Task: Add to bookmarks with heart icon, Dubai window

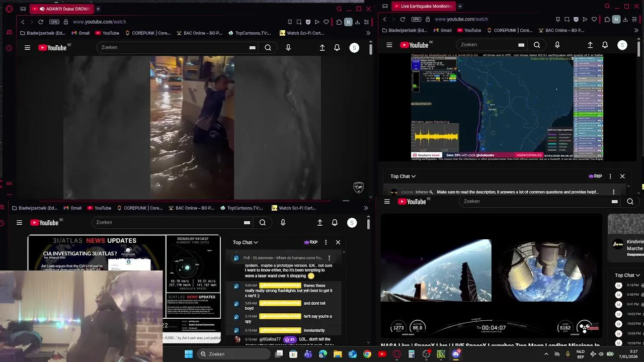Action: click(326, 22)
